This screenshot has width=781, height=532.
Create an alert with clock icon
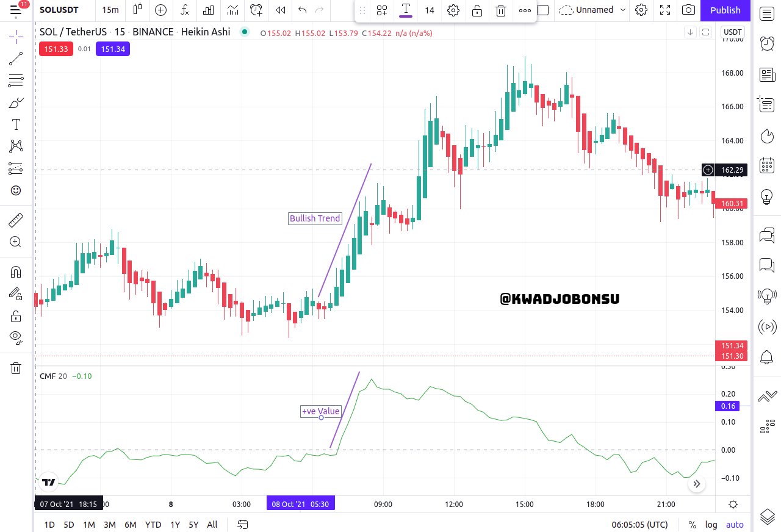tap(256, 10)
